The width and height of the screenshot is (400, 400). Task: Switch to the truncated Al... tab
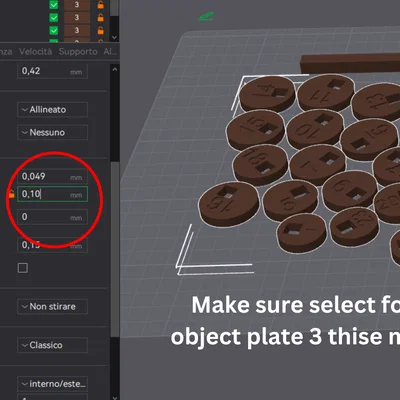tap(110, 52)
